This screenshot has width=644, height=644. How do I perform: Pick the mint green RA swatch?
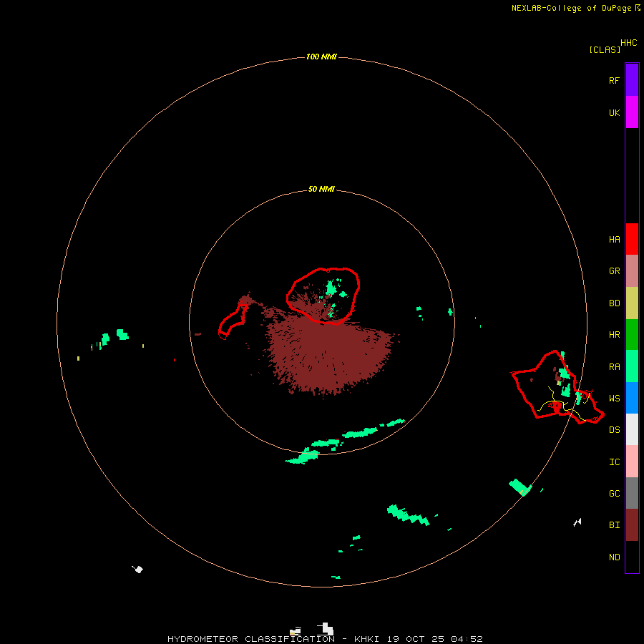(x=632, y=366)
